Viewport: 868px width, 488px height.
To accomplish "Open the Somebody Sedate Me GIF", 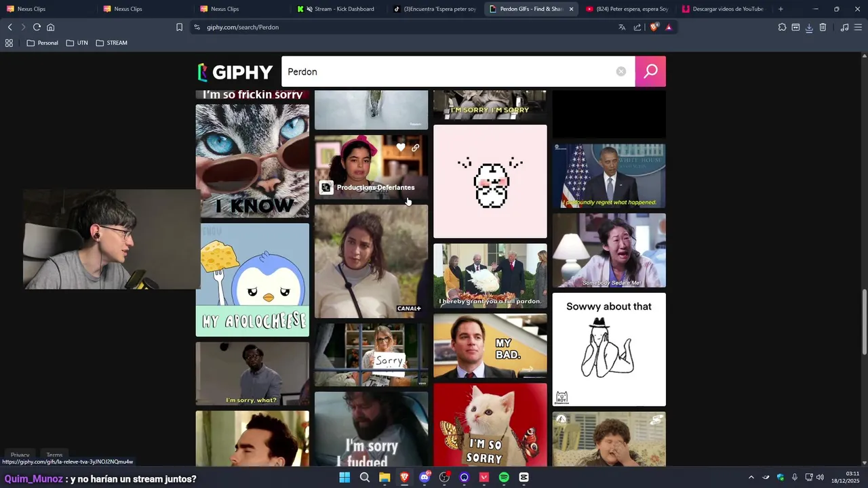I will [609, 250].
